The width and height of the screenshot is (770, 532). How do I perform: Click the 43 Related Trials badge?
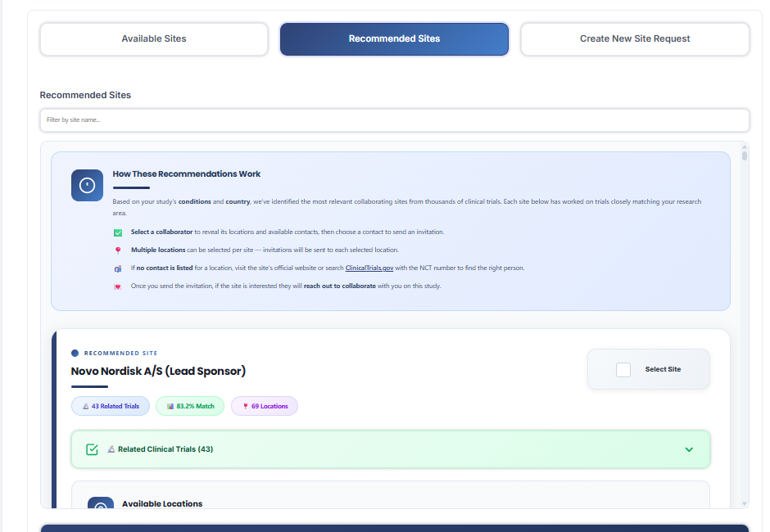(110, 406)
